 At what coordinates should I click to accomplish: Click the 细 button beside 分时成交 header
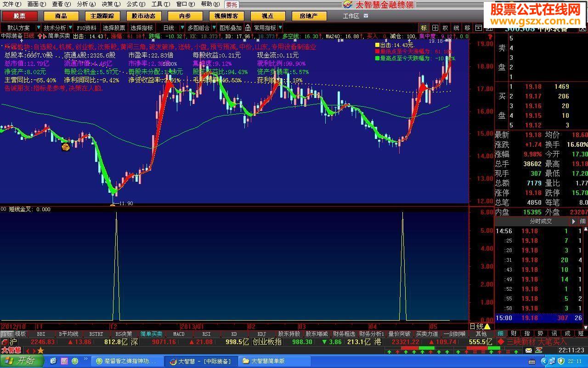click(x=582, y=221)
